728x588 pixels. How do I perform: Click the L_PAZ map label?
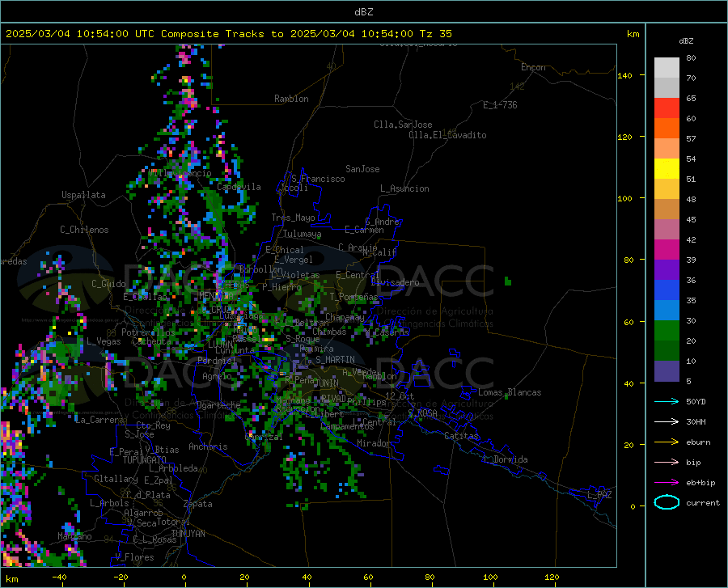point(599,495)
